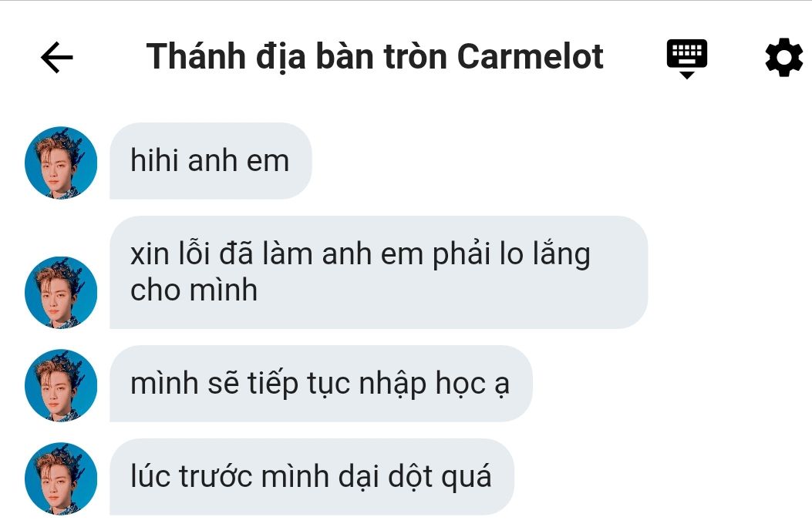Image resolution: width=812 pixels, height=527 pixels.
Task: Go back using the left arrow
Action: pos(57,57)
